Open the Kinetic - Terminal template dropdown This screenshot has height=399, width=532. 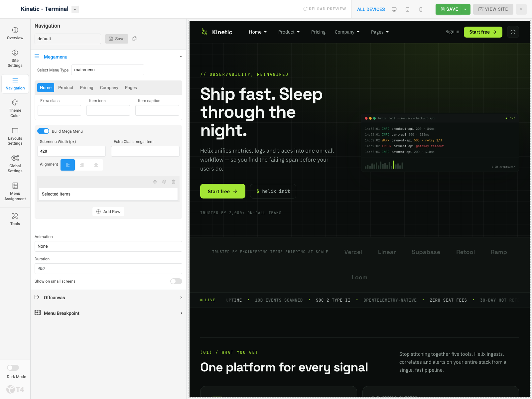coord(75,9)
